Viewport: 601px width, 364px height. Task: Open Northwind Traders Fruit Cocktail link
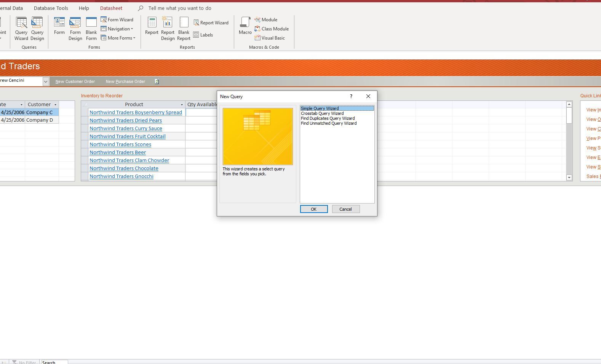point(128,136)
